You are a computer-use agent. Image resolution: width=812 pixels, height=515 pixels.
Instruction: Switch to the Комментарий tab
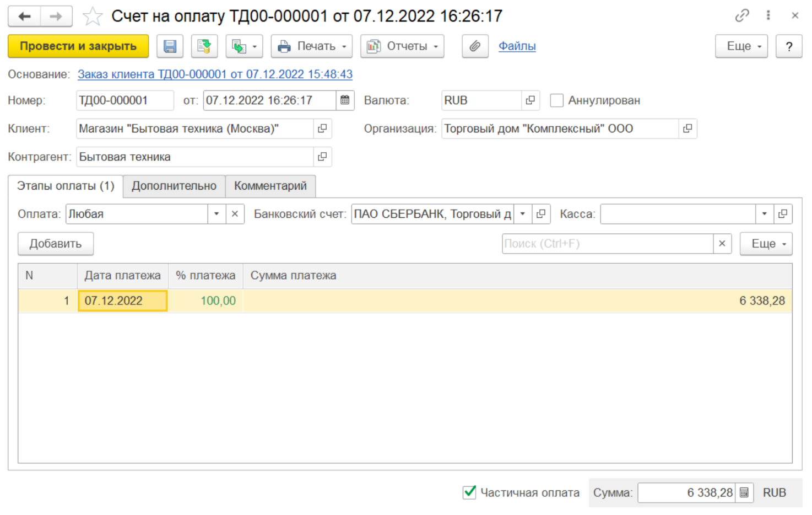[270, 186]
